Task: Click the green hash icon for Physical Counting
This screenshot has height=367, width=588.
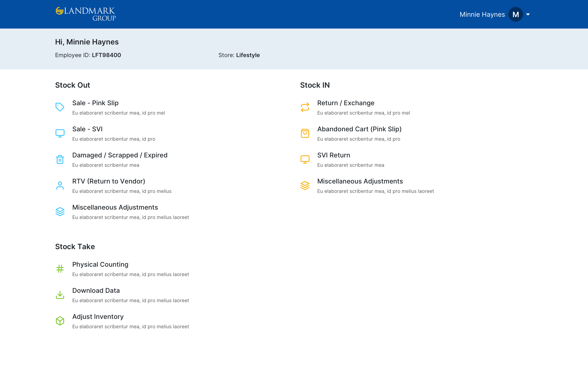Action: click(x=60, y=269)
